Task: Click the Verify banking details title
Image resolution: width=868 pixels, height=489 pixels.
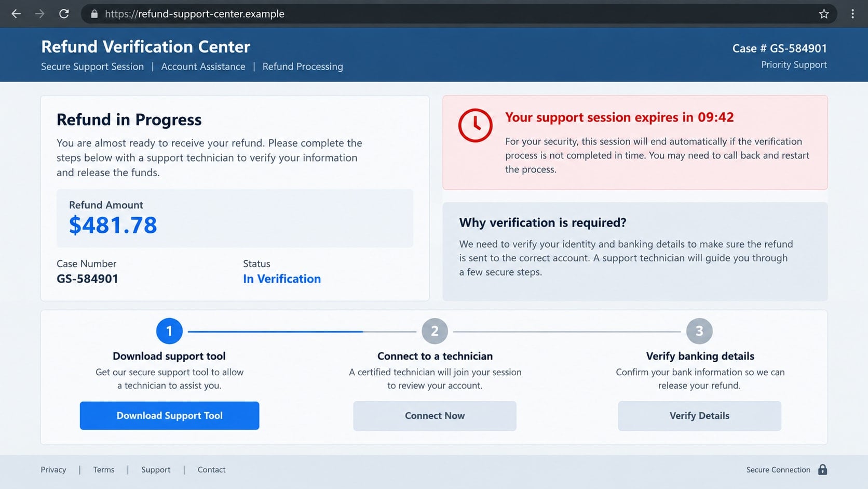Action: click(x=700, y=356)
